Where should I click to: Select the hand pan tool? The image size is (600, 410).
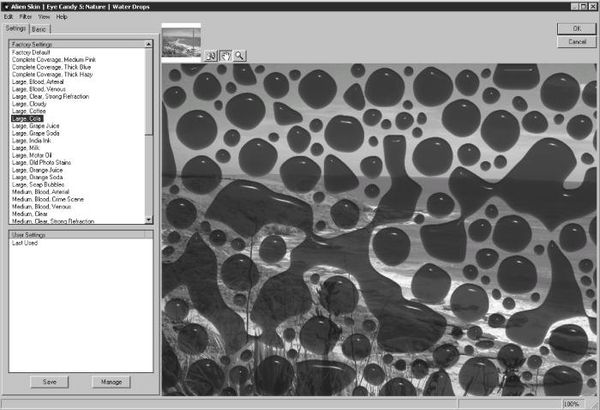coord(226,56)
